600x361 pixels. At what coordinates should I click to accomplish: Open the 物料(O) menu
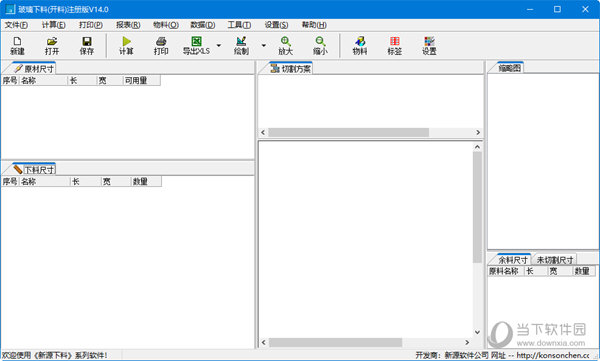tap(166, 25)
